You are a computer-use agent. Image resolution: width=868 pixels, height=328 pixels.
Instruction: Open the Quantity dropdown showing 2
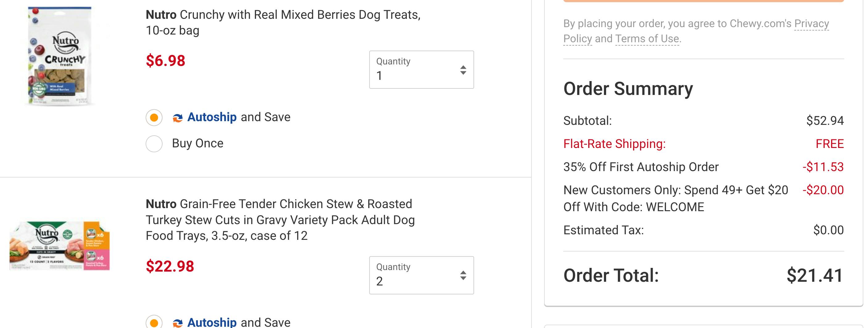pos(421,275)
